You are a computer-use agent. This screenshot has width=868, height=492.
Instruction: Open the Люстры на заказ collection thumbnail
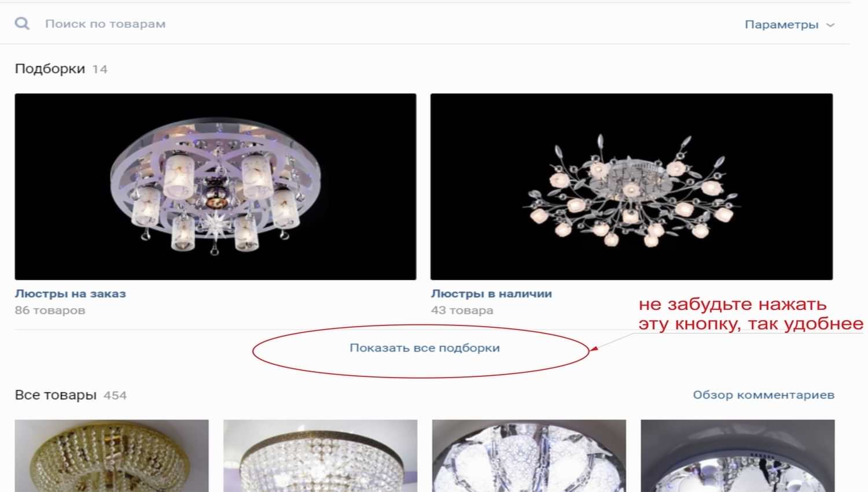tap(215, 187)
